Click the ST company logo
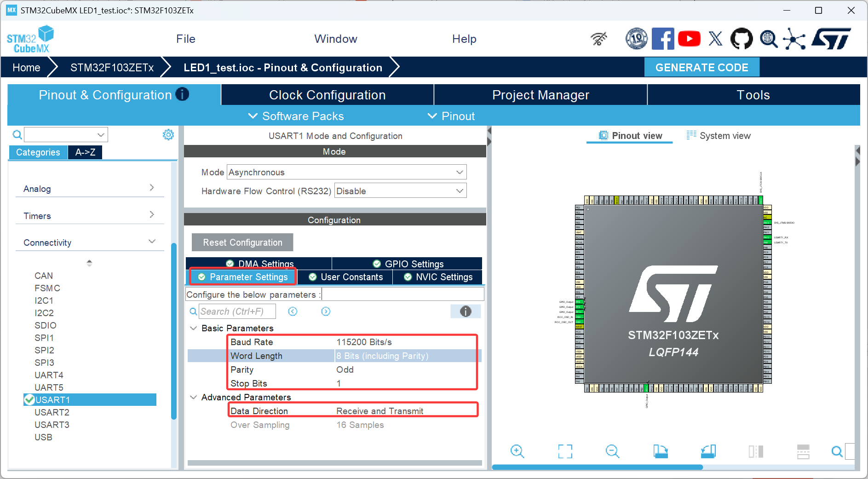This screenshot has height=479, width=868. pos(831,39)
